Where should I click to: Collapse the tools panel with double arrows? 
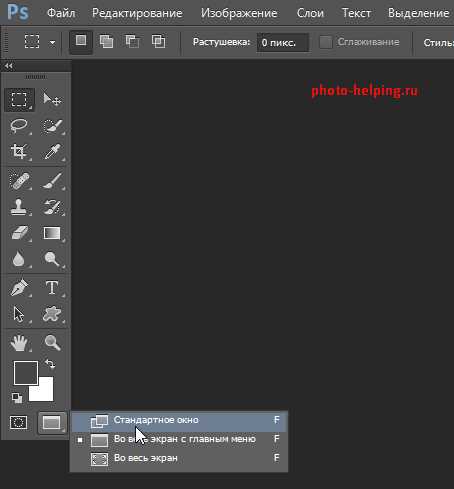(x=9, y=66)
